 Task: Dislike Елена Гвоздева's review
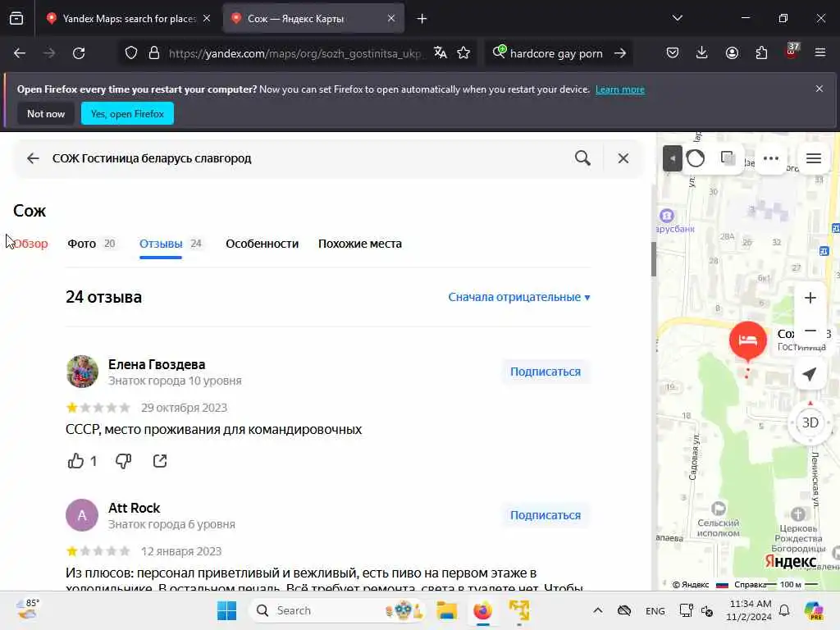point(123,461)
